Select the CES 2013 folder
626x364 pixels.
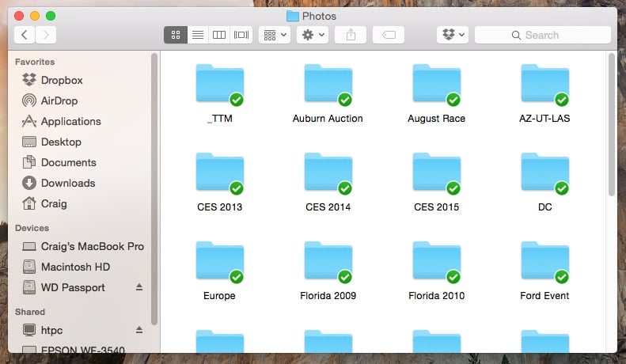pyautogui.click(x=220, y=173)
